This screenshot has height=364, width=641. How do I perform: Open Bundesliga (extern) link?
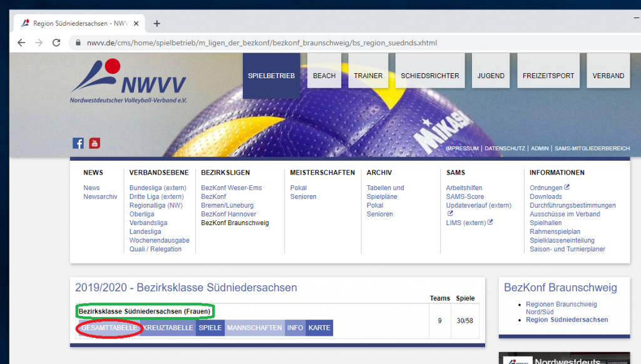pyautogui.click(x=158, y=188)
